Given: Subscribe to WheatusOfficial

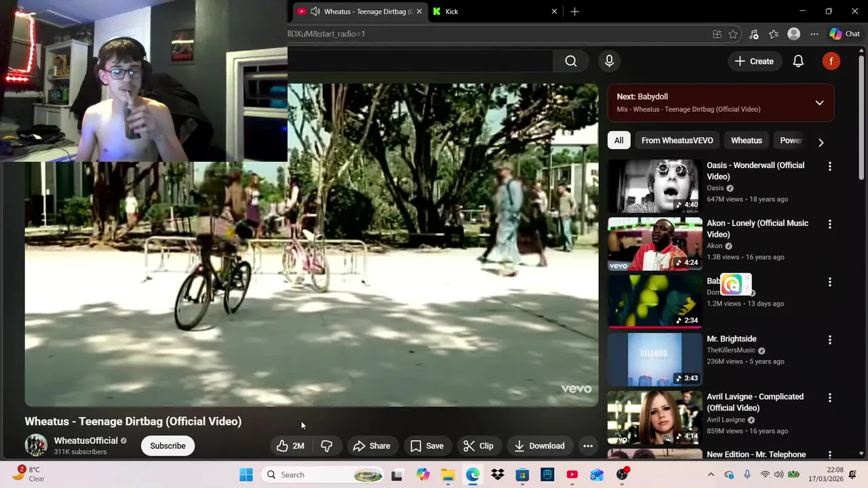Looking at the screenshot, I should click(x=167, y=445).
